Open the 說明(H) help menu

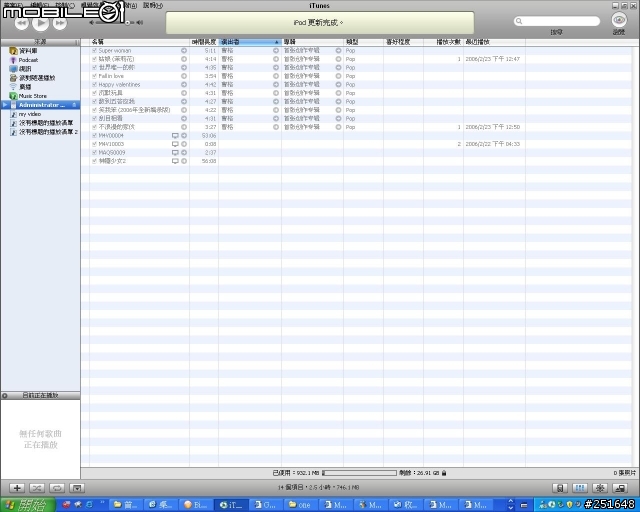click(x=153, y=5)
